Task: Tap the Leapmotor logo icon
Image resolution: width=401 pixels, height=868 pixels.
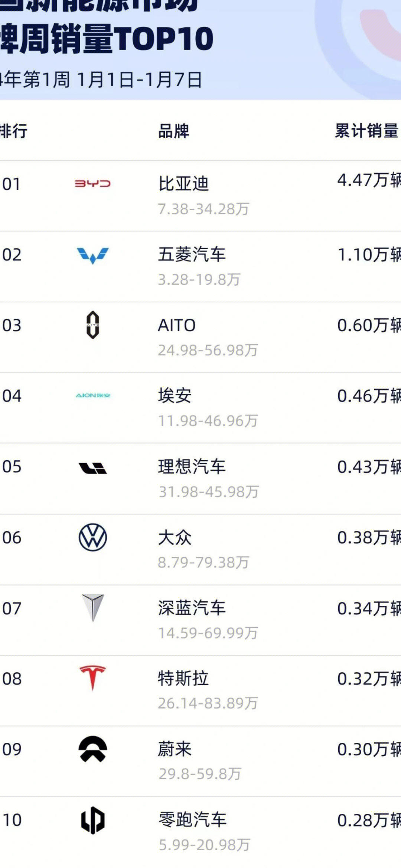Action: [93, 820]
